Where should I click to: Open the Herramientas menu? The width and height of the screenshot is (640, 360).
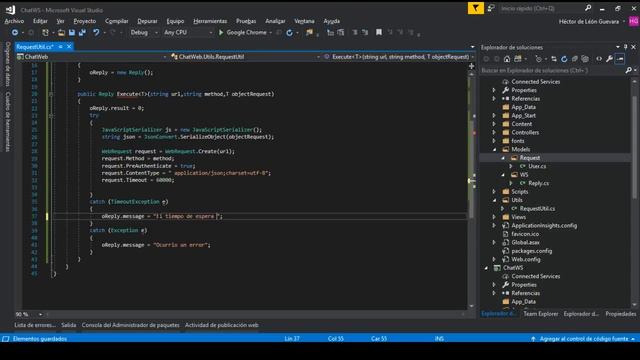coord(210,21)
